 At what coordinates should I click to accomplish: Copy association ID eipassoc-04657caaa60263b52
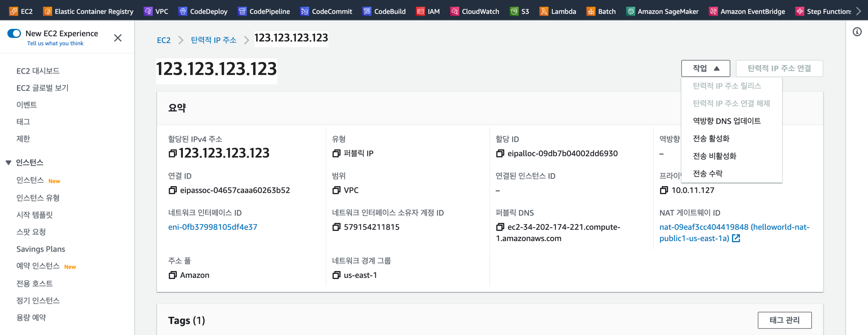point(172,190)
